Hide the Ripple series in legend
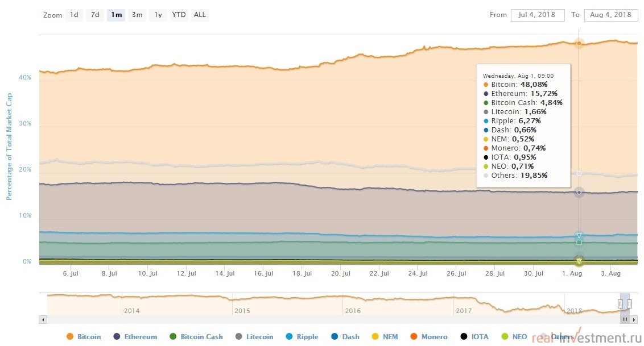Image resolution: width=644 pixels, height=346 pixels. coord(302,336)
